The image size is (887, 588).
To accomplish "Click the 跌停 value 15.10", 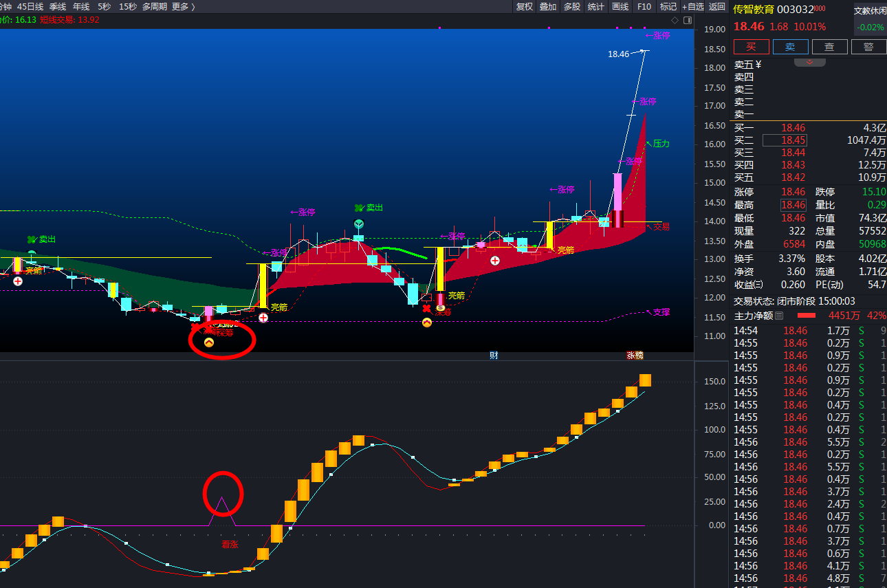I will click(873, 192).
